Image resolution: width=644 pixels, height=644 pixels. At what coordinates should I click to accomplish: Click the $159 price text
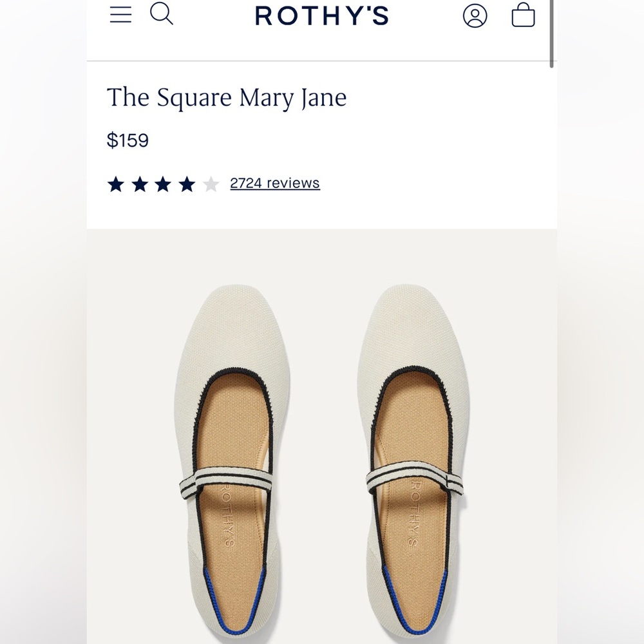pyautogui.click(x=128, y=140)
